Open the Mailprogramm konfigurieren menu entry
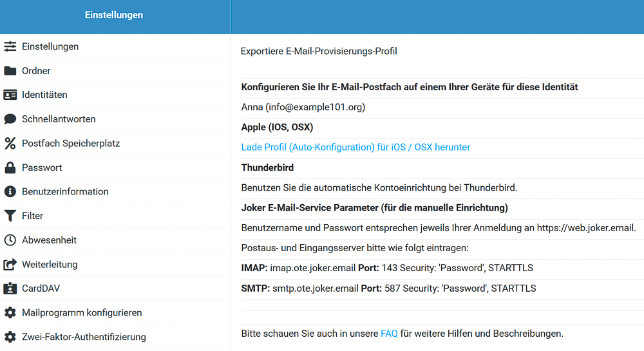 click(115, 313)
